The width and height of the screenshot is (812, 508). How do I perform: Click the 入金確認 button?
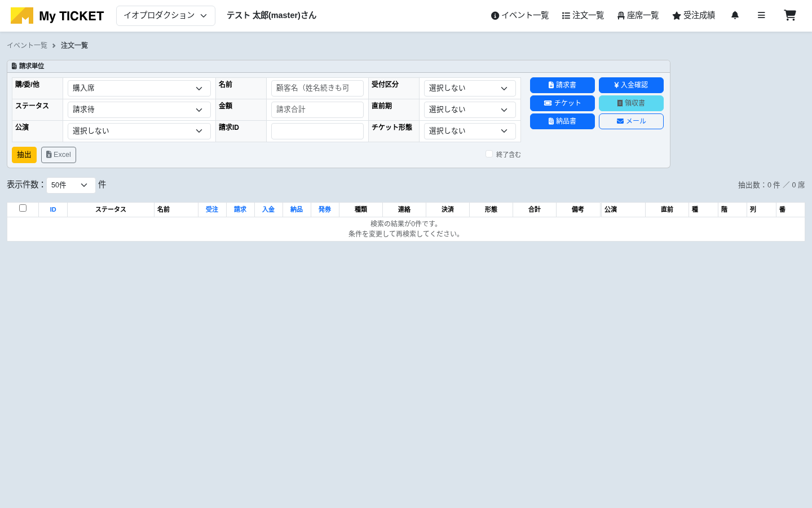(631, 85)
